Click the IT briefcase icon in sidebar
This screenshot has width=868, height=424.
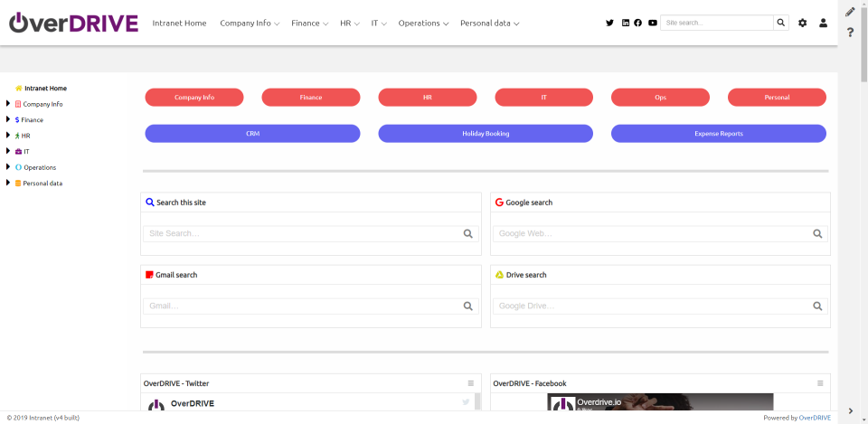(18, 151)
